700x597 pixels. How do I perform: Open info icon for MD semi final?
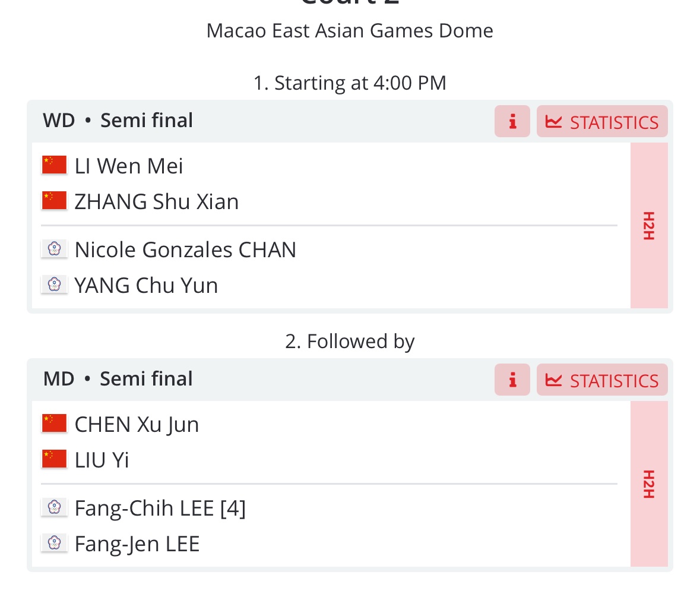click(x=512, y=380)
